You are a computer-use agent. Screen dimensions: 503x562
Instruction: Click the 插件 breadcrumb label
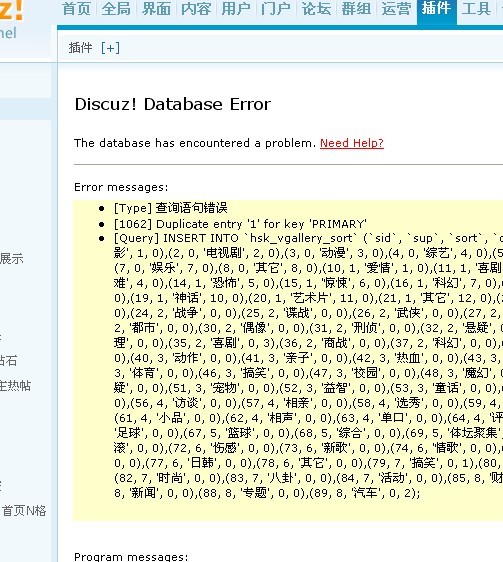pyautogui.click(x=80, y=48)
